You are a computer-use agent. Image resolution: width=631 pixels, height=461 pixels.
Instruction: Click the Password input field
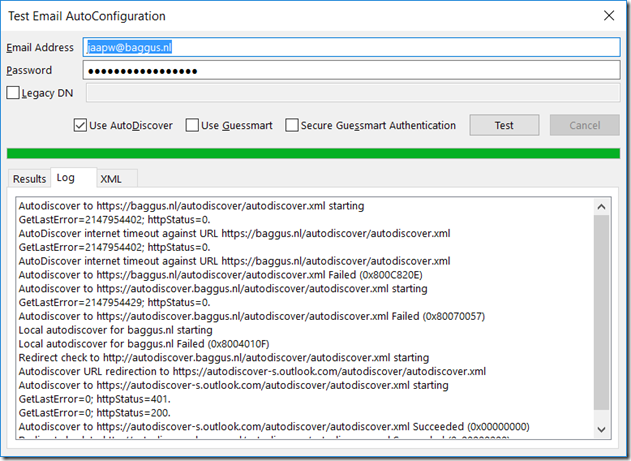point(350,70)
